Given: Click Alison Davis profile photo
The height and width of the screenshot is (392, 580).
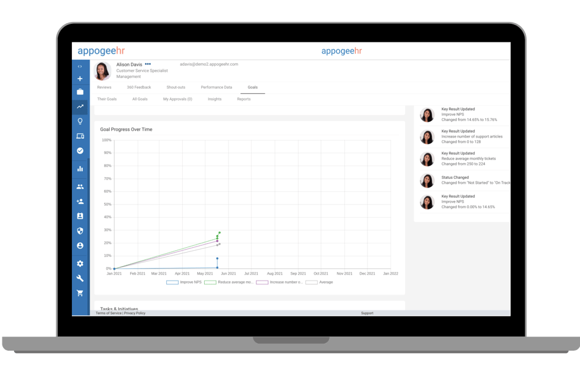Looking at the screenshot, I should coord(102,71).
